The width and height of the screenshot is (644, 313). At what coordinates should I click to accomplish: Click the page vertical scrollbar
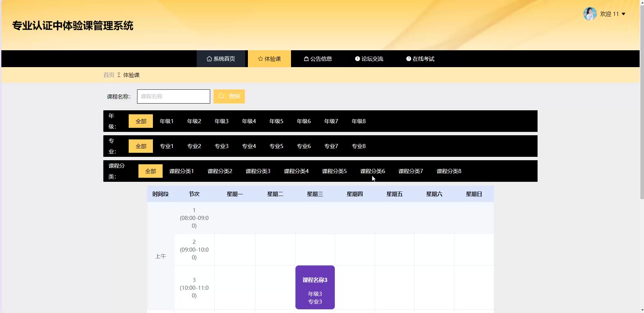(x=642, y=101)
